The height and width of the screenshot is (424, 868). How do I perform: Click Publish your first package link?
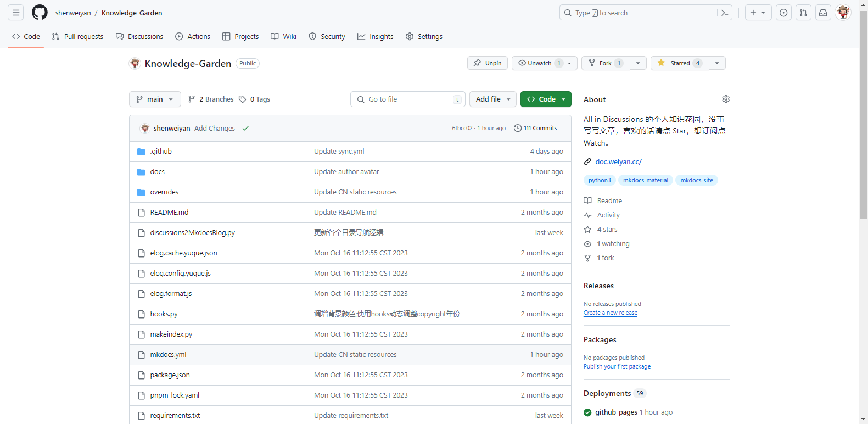[617, 366]
